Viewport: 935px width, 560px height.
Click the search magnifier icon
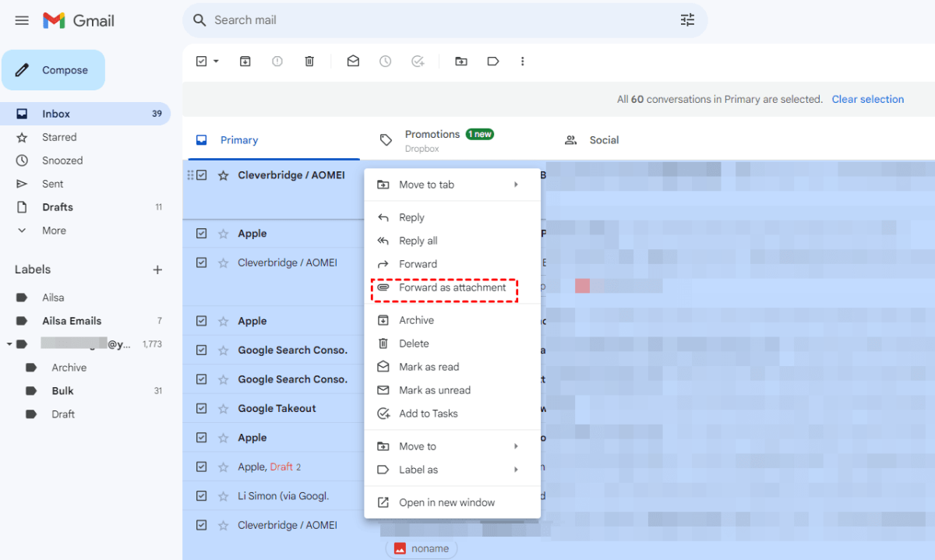point(199,20)
